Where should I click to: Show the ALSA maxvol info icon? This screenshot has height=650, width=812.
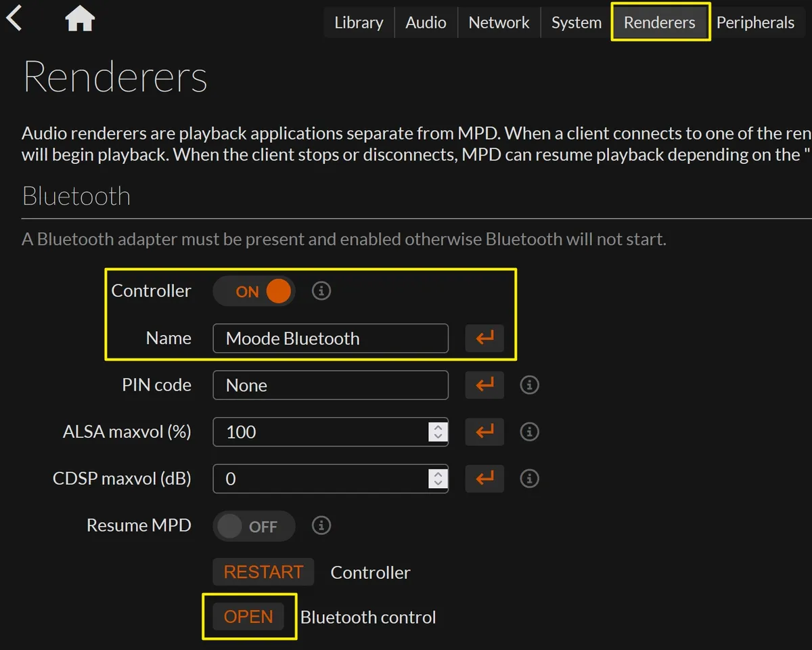529,431
